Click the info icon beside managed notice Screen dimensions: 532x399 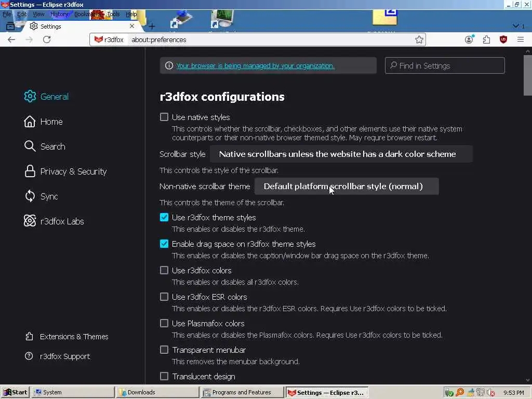click(169, 65)
